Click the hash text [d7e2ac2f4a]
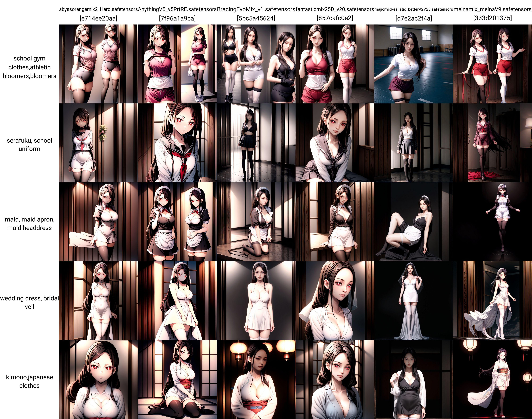Viewport: 532px width, 419px height. (x=414, y=18)
